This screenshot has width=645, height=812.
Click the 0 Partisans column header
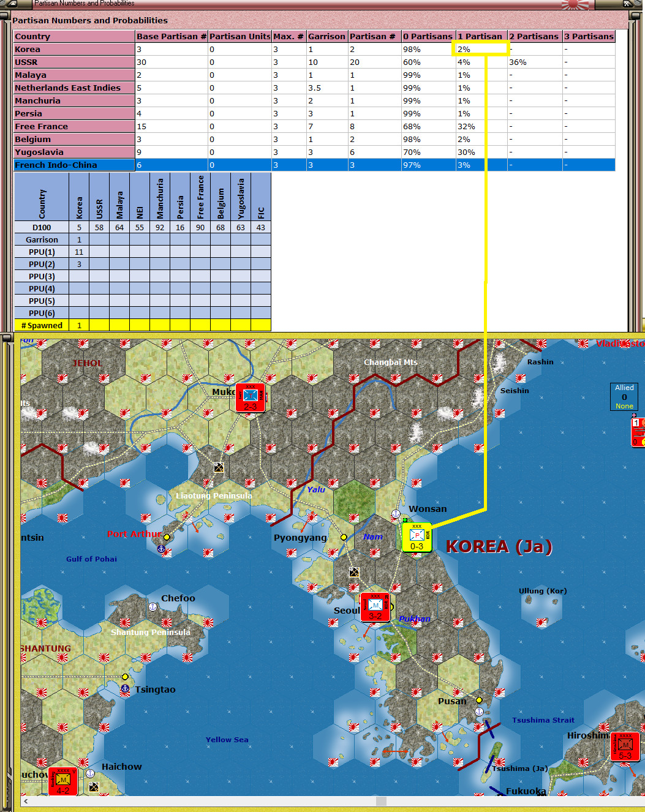tap(428, 36)
